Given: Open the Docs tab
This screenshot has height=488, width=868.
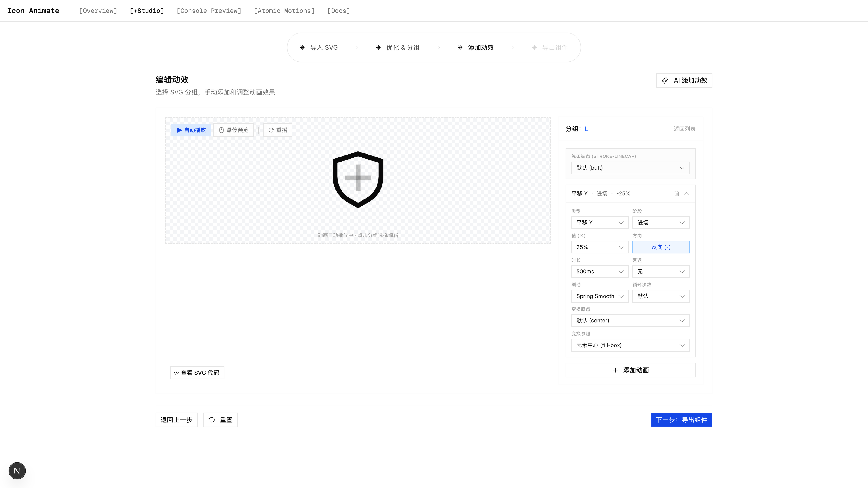Looking at the screenshot, I should tap(339, 11).
